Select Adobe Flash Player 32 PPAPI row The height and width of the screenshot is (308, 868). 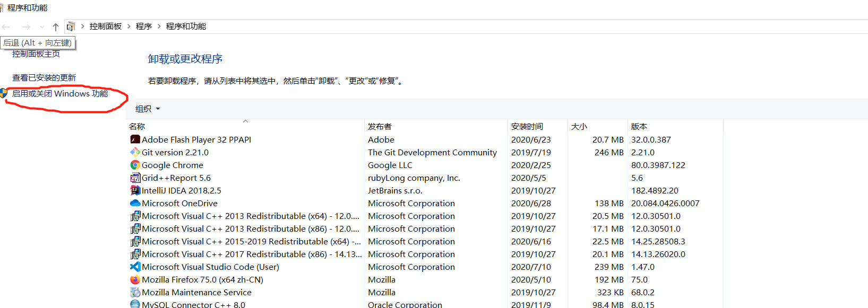(x=196, y=139)
